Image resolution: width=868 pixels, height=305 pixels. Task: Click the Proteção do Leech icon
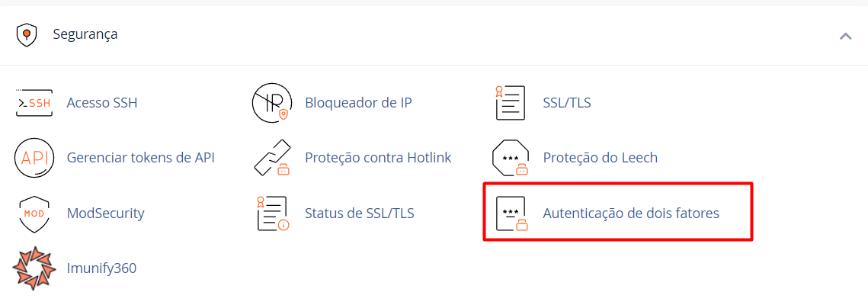point(511,158)
